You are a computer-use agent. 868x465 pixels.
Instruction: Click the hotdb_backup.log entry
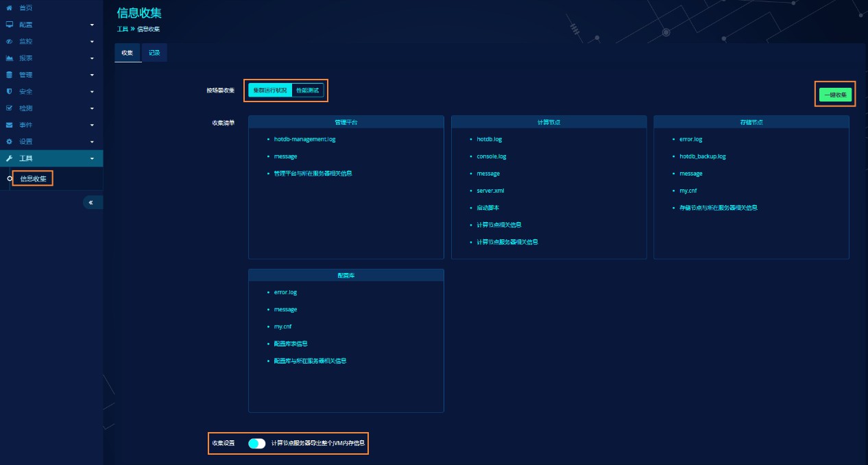(x=702, y=156)
